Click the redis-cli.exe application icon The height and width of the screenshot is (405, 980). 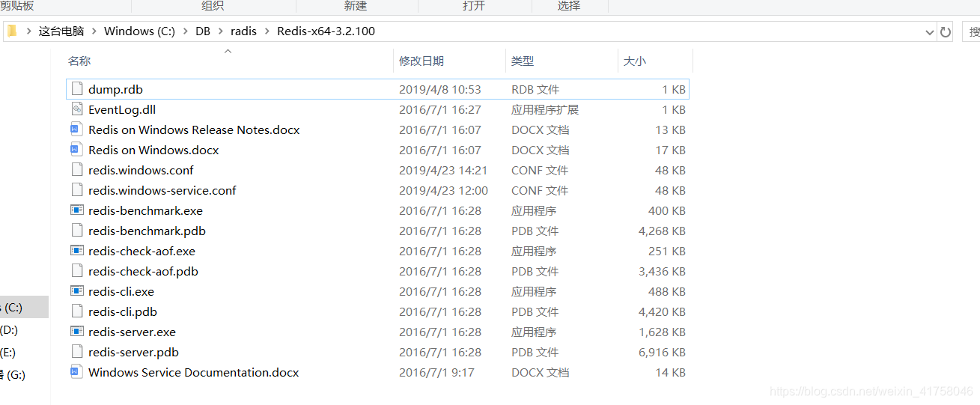(76, 291)
